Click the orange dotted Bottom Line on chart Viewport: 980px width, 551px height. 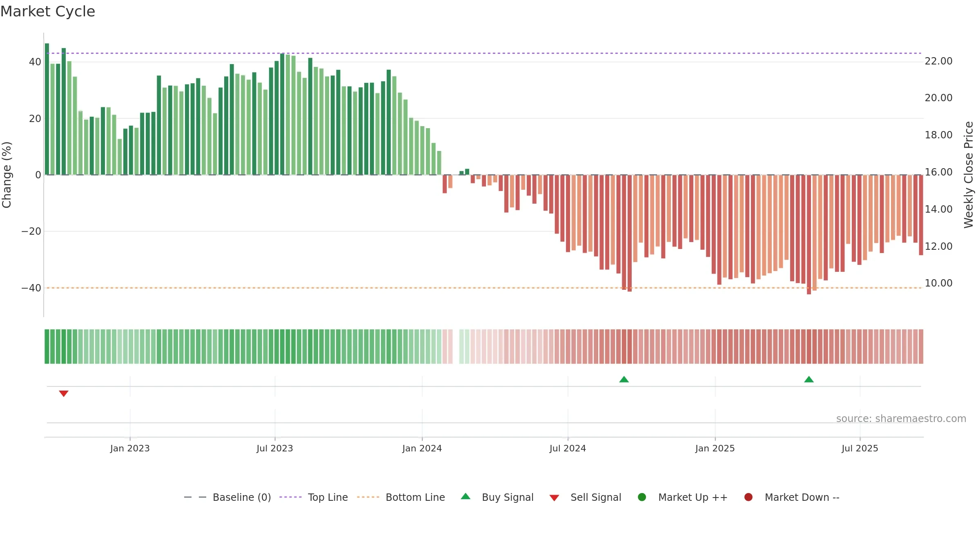[484, 288]
